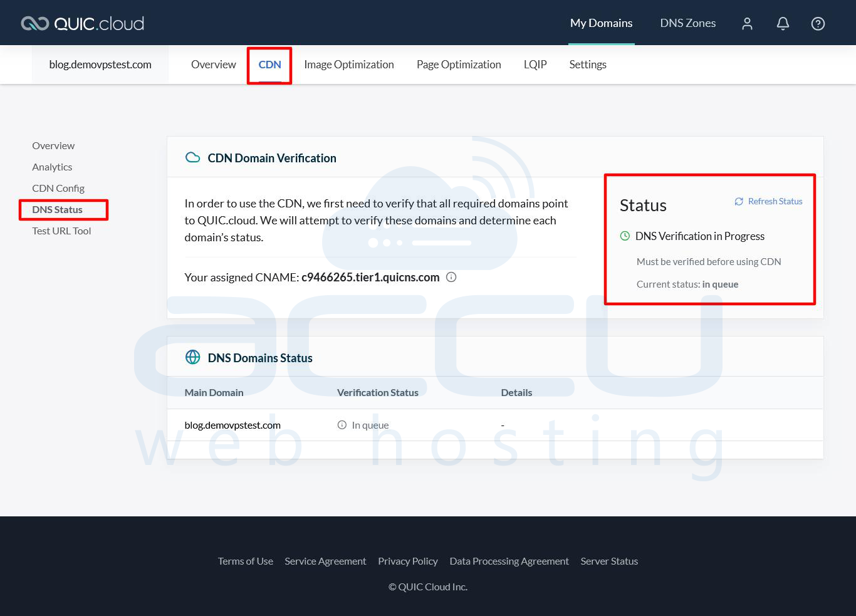Open the Settings tab

[588, 65]
